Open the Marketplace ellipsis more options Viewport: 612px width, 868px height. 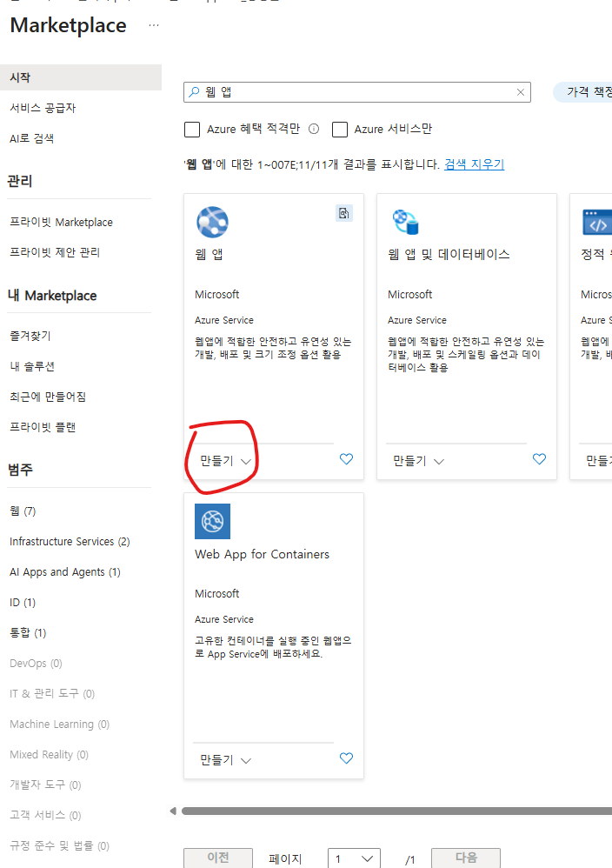[154, 25]
